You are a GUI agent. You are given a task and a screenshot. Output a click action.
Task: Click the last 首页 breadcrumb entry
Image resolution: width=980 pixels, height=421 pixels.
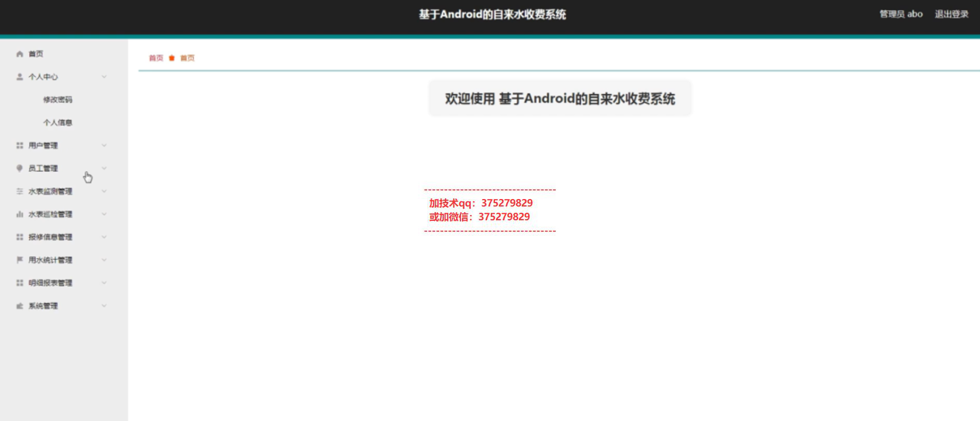[x=187, y=58]
